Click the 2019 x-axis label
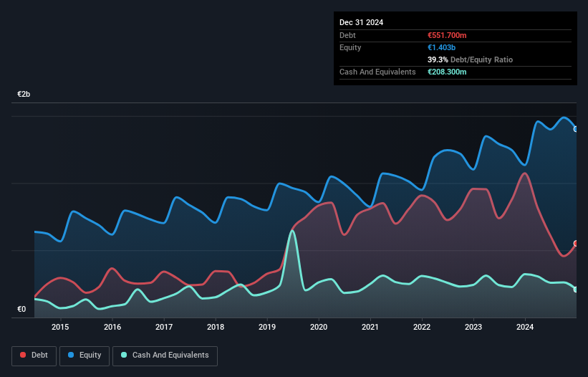The image size is (588, 377). tap(267, 327)
